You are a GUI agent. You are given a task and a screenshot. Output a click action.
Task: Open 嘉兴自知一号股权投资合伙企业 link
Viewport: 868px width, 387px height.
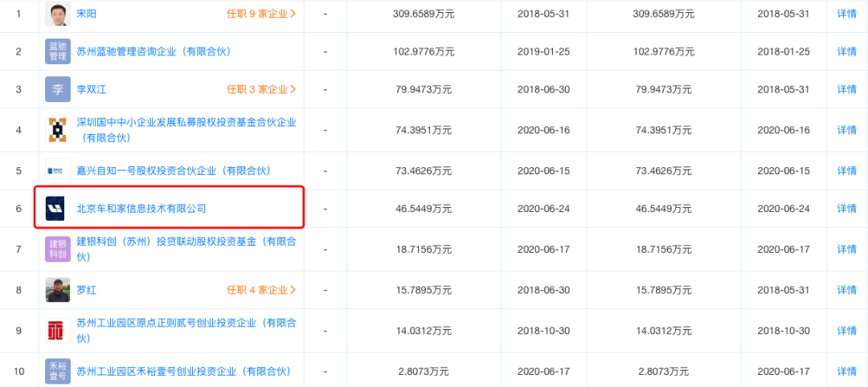[x=174, y=170]
